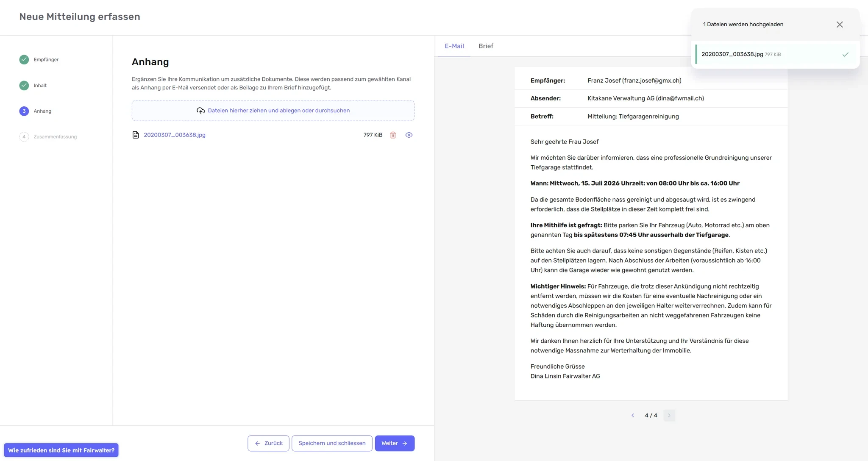The height and width of the screenshot is (461, 868).
Task: Switch to the E-Mail preview tab
Action: [454, 46]
